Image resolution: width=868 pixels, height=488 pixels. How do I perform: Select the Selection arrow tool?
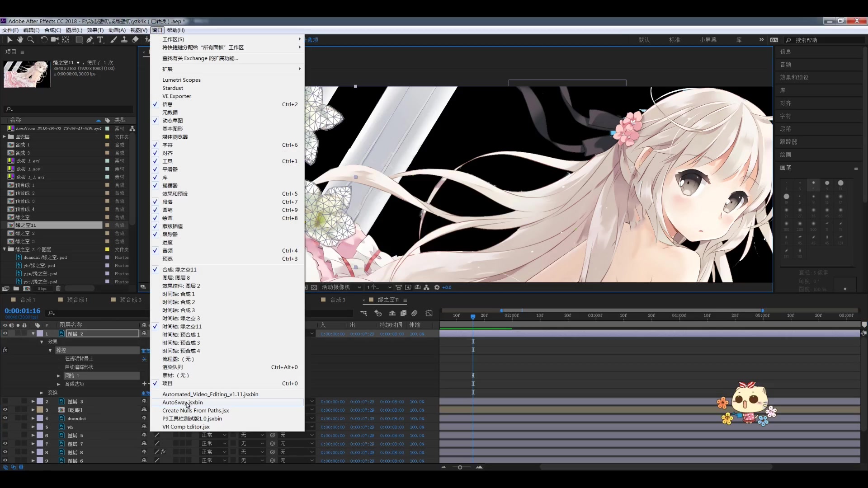[x=10, y=40]
